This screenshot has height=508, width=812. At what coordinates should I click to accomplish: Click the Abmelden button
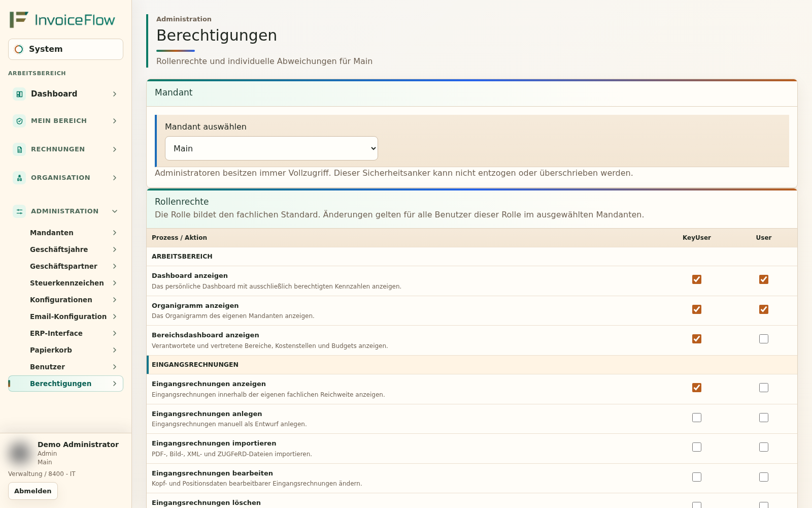tap(33, 491)
